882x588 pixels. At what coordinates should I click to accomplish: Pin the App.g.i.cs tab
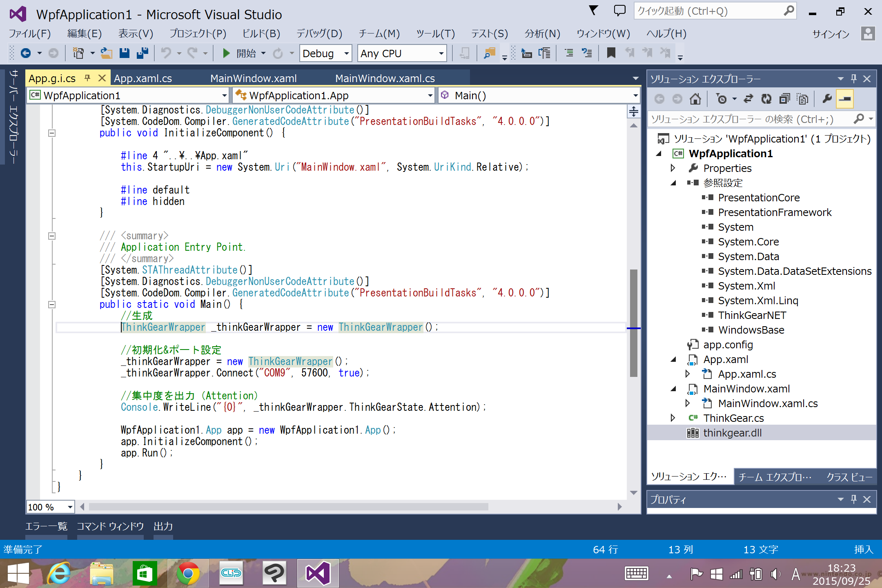[87, 78]
